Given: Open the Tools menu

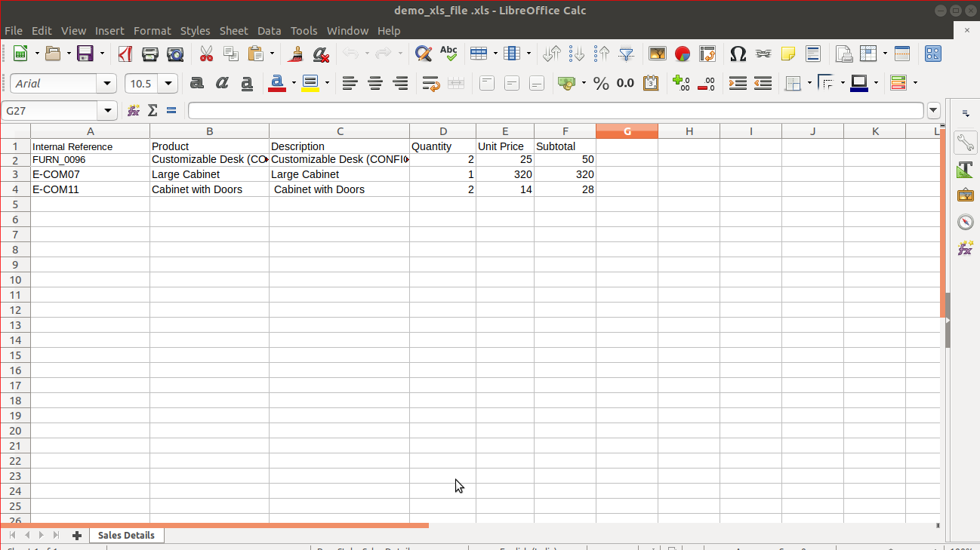Looking at the screenshot, I should (x=304, y=31).
